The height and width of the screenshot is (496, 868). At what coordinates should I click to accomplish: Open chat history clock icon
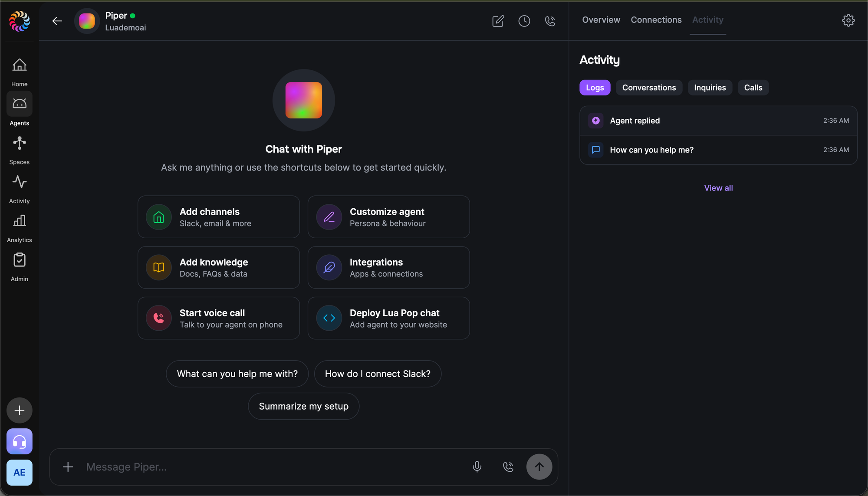524,21
